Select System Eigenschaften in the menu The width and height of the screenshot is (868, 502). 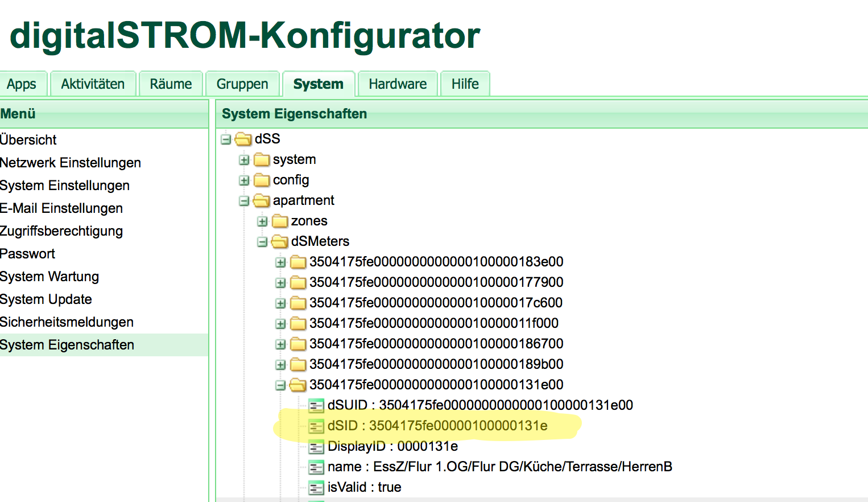[104, 345]
